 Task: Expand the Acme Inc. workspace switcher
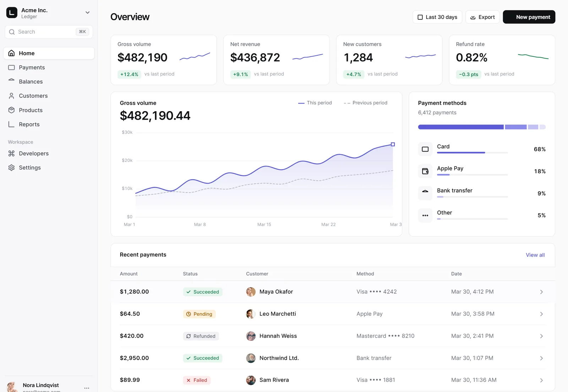click(x=87, y=13)
